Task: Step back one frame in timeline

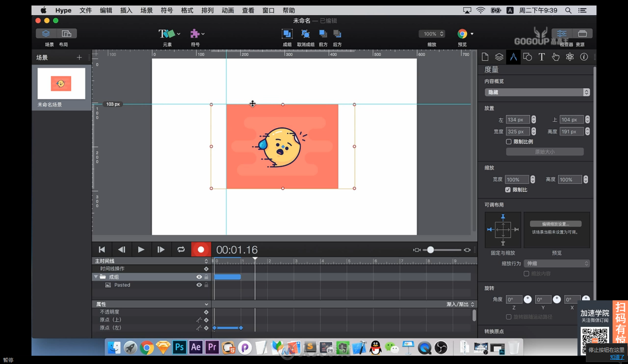Action: [x=122, y=250]
